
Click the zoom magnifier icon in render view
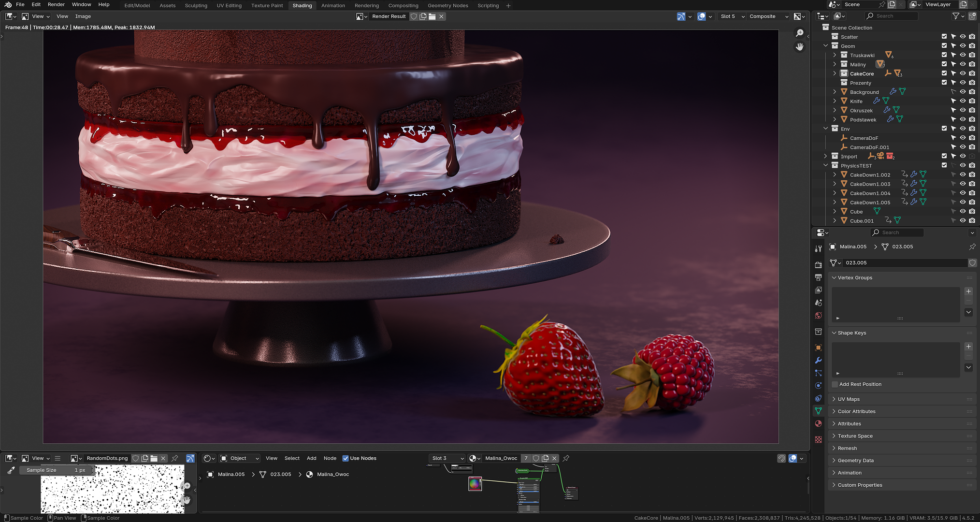point(800,33)
